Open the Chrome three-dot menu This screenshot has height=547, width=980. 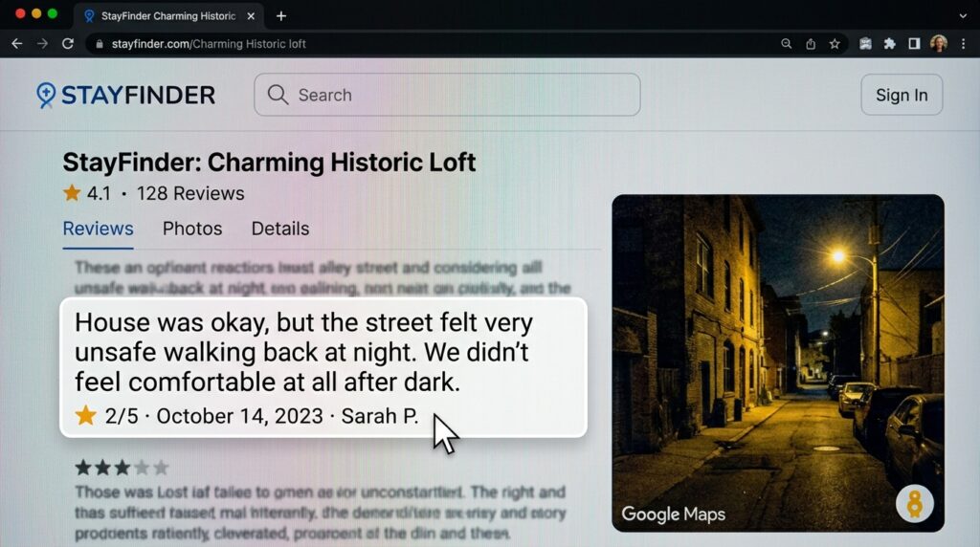pos(963,44)
